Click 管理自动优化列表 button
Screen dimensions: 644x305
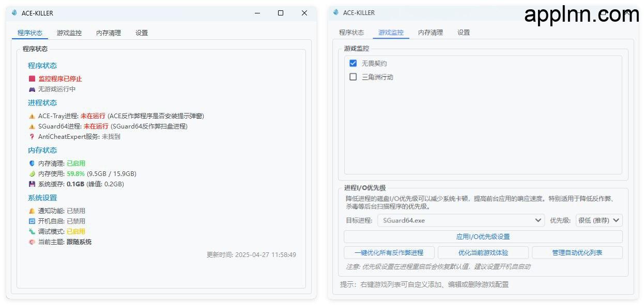click(x=577, y=253)
